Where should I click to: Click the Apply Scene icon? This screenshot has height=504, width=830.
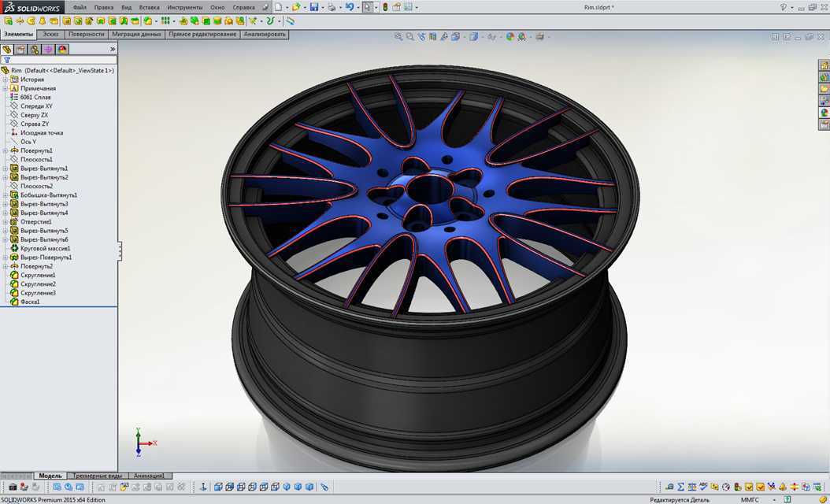pos(522,36)
